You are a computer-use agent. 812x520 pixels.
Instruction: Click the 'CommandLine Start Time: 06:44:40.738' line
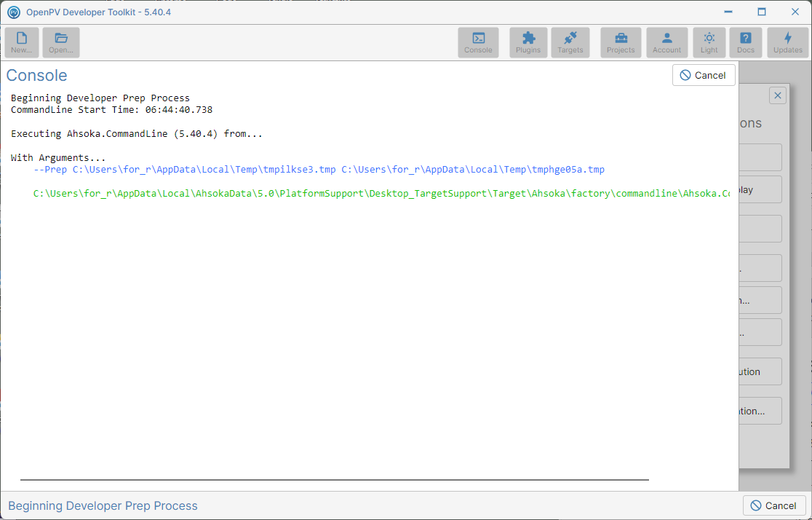(x=112, y=110)
